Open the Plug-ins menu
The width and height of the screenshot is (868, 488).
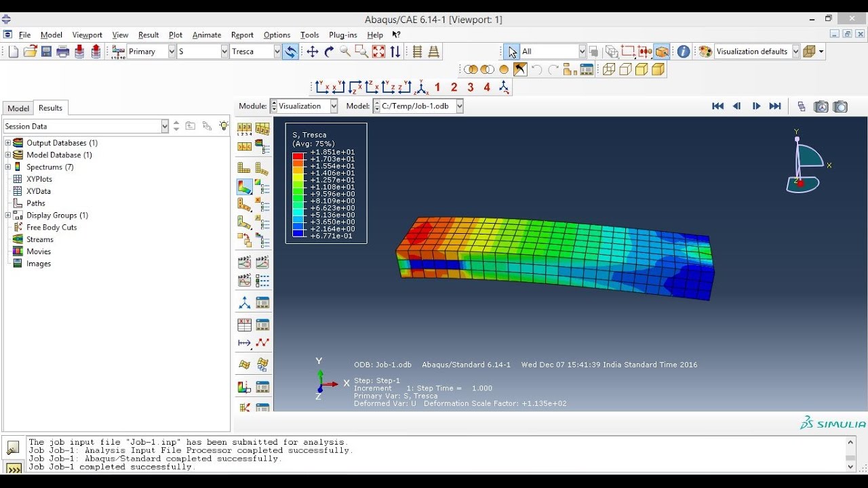point(343,35)
